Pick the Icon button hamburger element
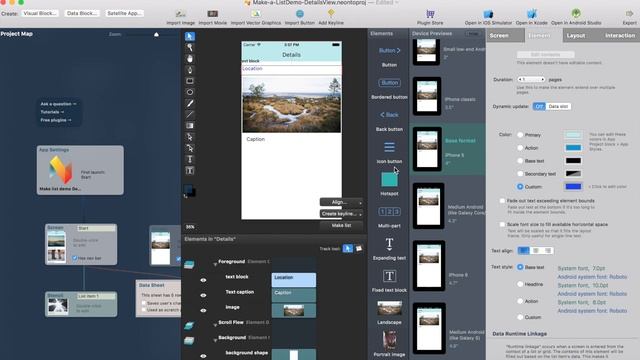Screen dimensions: 640x360 [389, 147]
